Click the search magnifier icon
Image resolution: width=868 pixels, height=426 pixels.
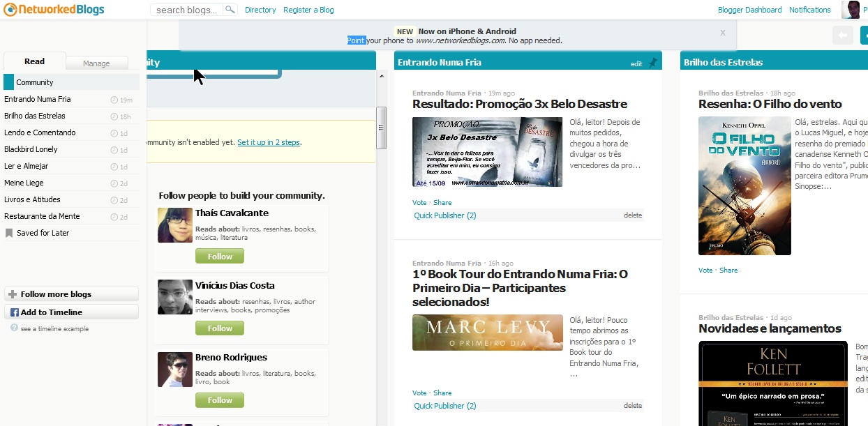coord(230,10)
